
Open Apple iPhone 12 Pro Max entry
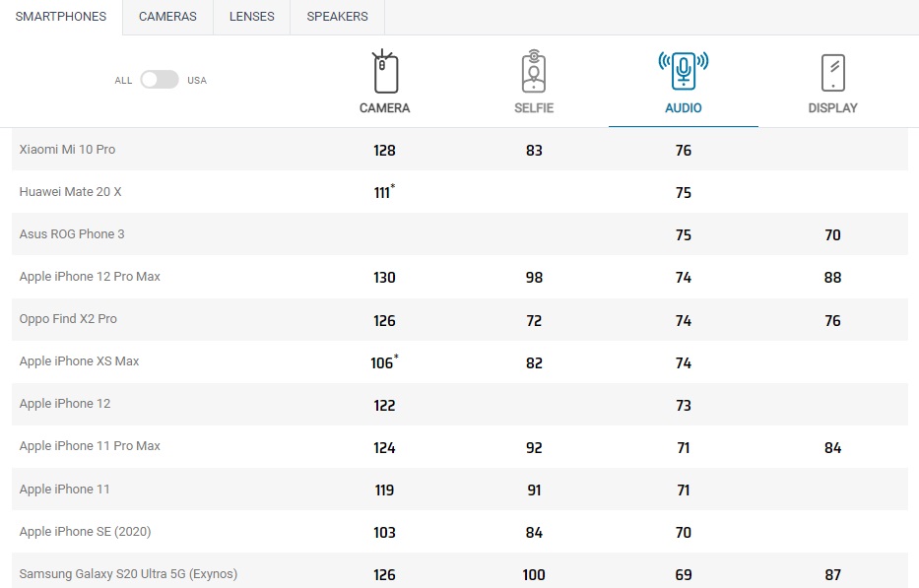(x=90, y=277)
